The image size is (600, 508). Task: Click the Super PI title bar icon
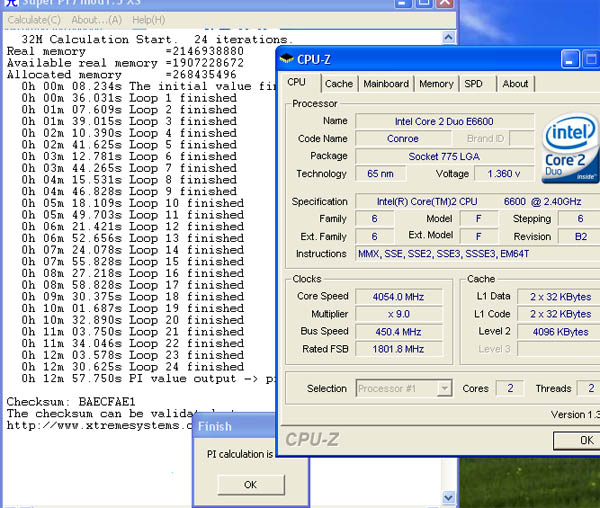pyautogui.click(x=12, y=3)
